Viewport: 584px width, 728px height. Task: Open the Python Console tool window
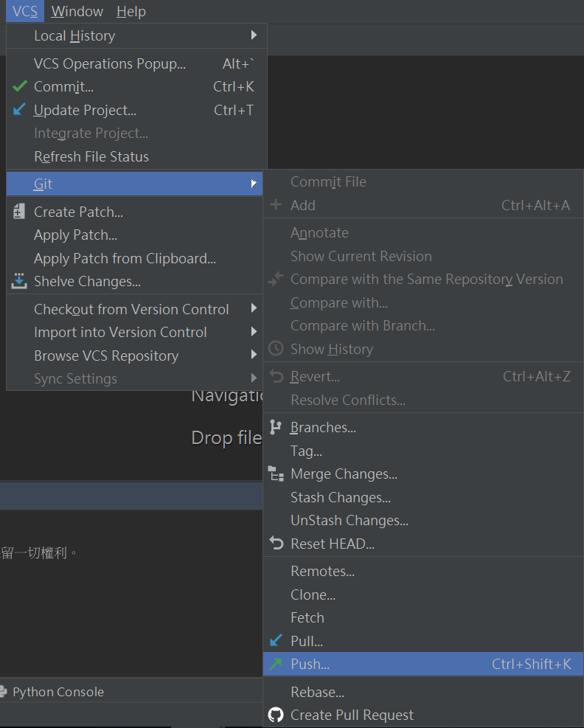coord(58,692)
